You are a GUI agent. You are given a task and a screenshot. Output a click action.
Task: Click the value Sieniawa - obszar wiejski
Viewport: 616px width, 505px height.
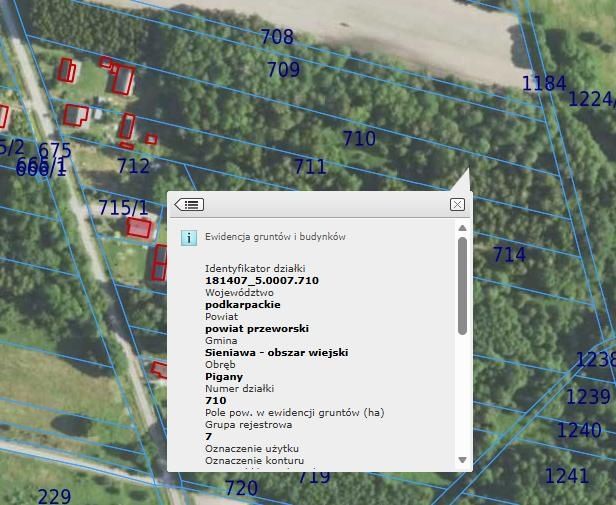277,353
